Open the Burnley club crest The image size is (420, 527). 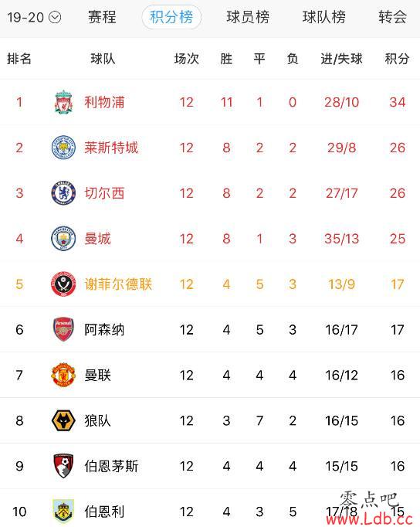point(63,512)
